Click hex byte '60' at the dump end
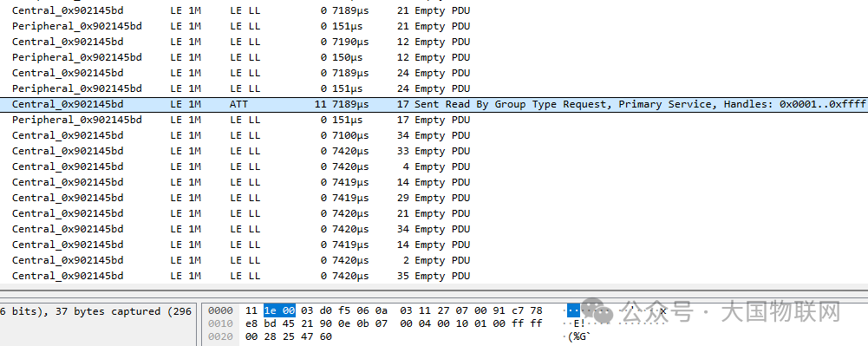Screen dimensions: 868x346 pos(325,336)
